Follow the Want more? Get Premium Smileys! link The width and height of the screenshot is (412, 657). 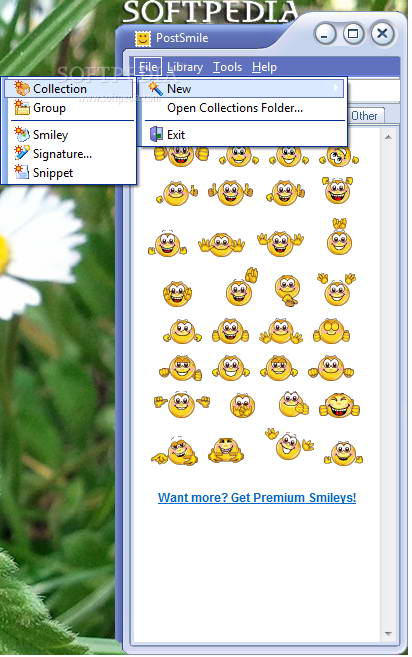[x=257, y=498]
